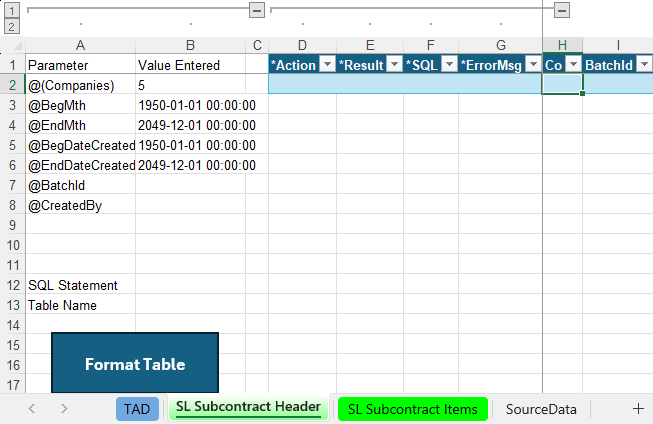Select column I header
The height and width of the screenshot is (424, 653).
[x=618, y=45]
